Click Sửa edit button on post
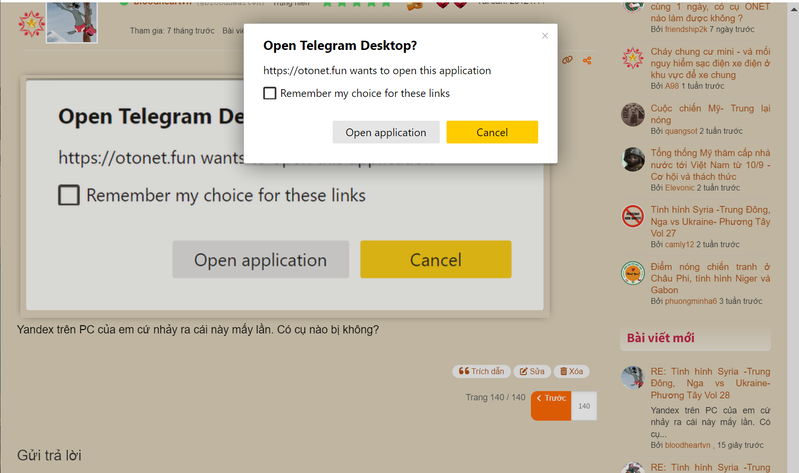This screenshot has width=799, height=473. [x=531, y=371]
